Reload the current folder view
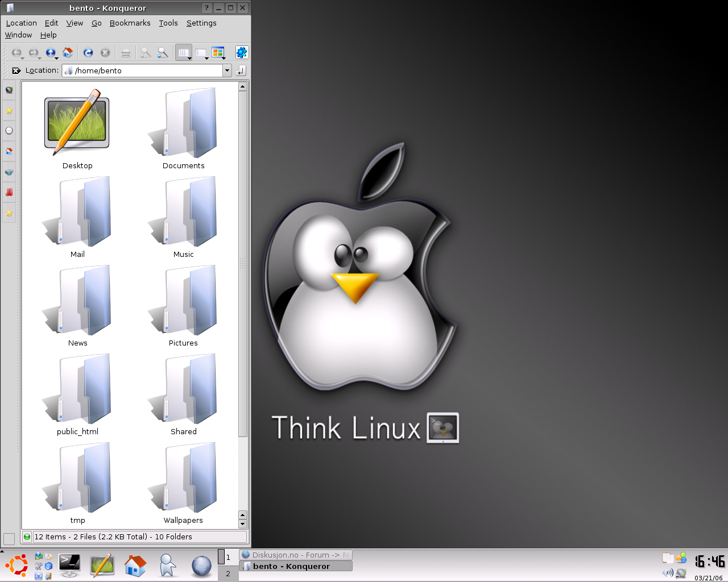This screenshot has height=582, width=728. (x=88, y=53)
